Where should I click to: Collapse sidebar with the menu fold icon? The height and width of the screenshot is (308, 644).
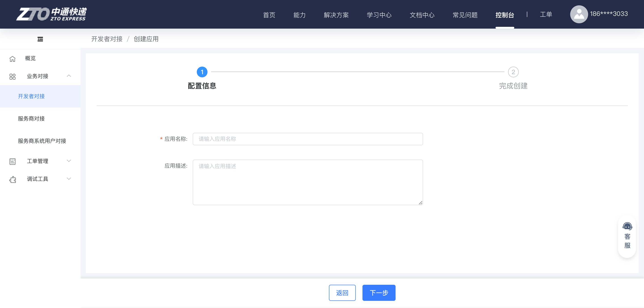40,39
